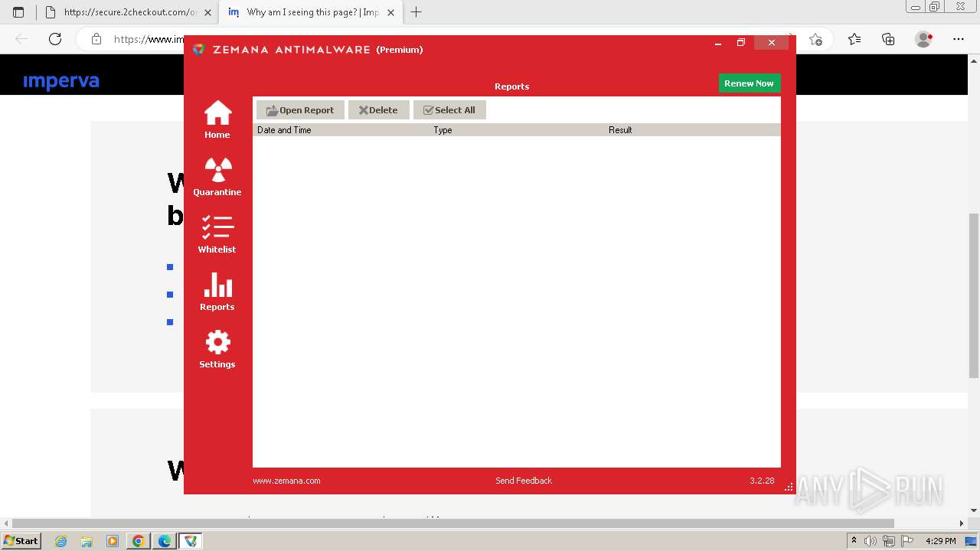Open the Home section in Zemana
The height and width of the screenshot is (551, 980).
[x=217, y=120]
